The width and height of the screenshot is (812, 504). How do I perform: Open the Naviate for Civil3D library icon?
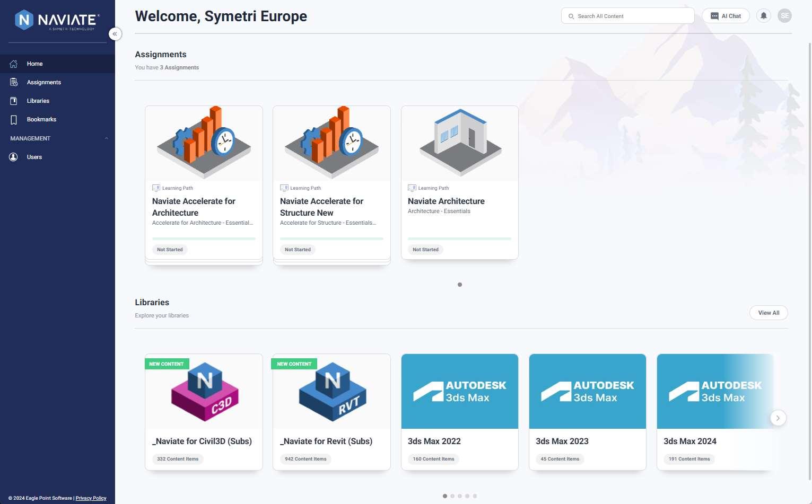coord(205,392)
